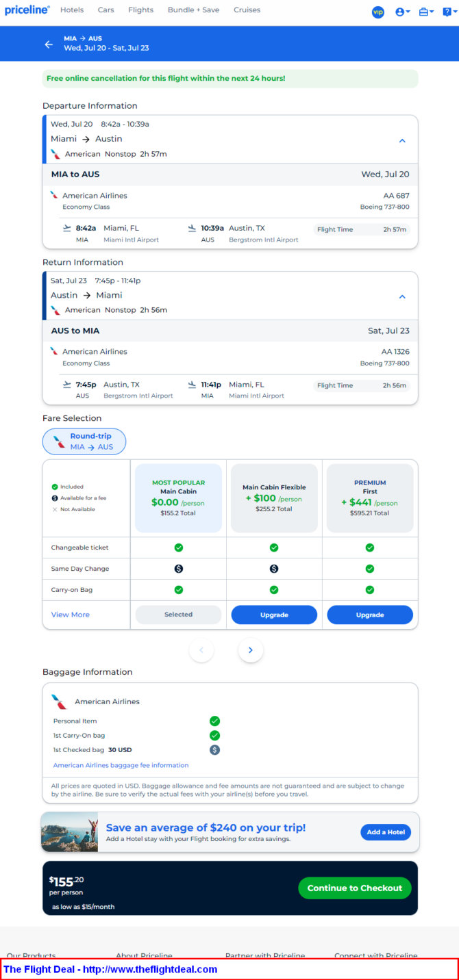Click the 1st Checked bag fee icon
The height and width of the screenshot is (980, 459).
[214, 750]
